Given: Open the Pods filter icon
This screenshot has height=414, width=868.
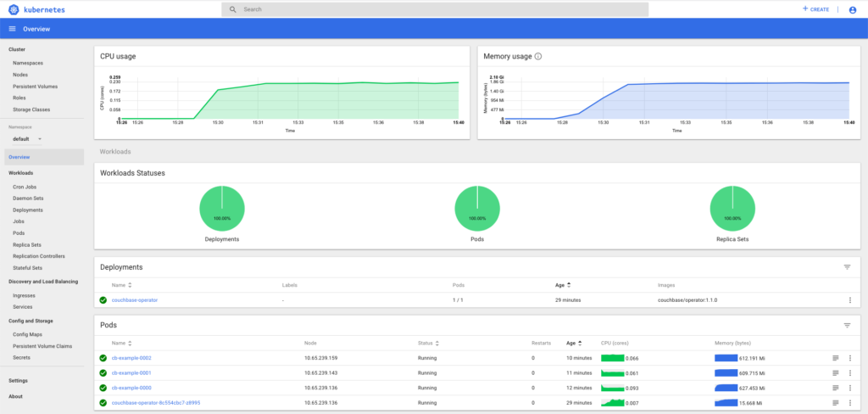Looking at the screenshot, I should coord(846,325).
